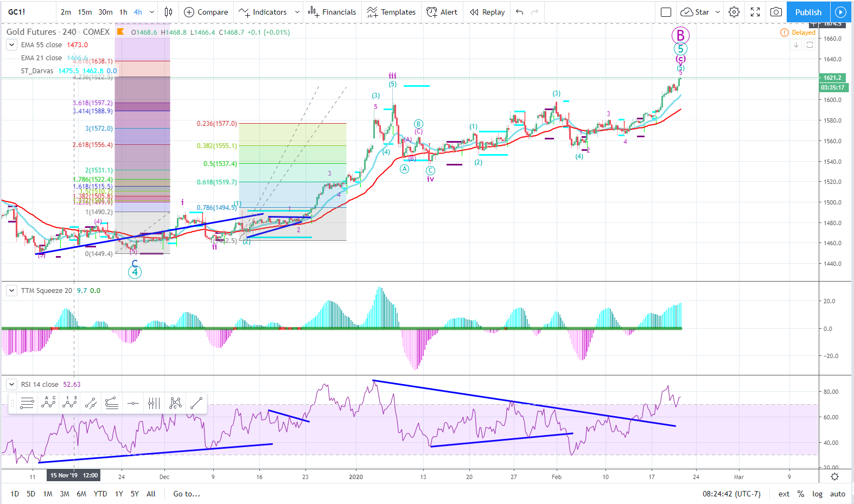Enter fullscreen mode
The image size is (854, 504).
[x=755, y=12]
